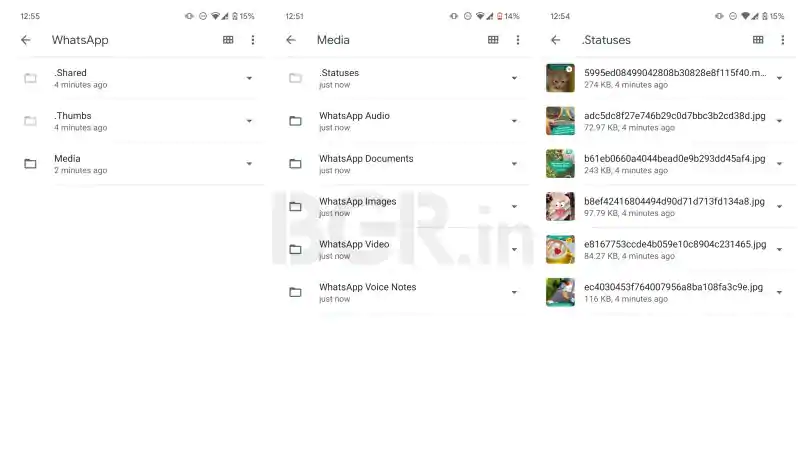Open the "WhatsApp Images" label
The height and width of the screenshot is (456, 805).
tap(358, 201)
